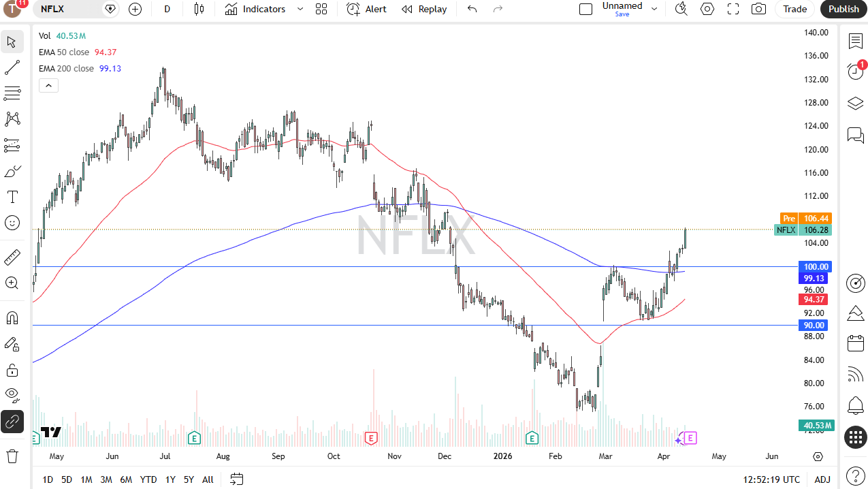Open the candlestick chart type selector
This screenshot has height=489, width=868.
(199, 9)
